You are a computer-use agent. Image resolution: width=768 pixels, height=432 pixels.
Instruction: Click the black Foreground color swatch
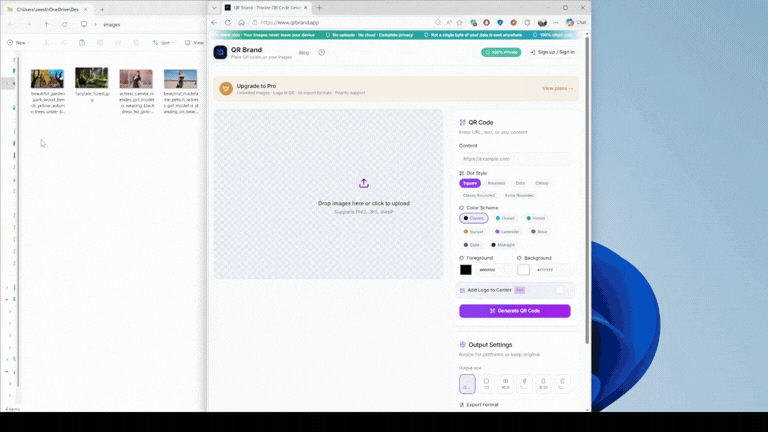pos(466,269)
